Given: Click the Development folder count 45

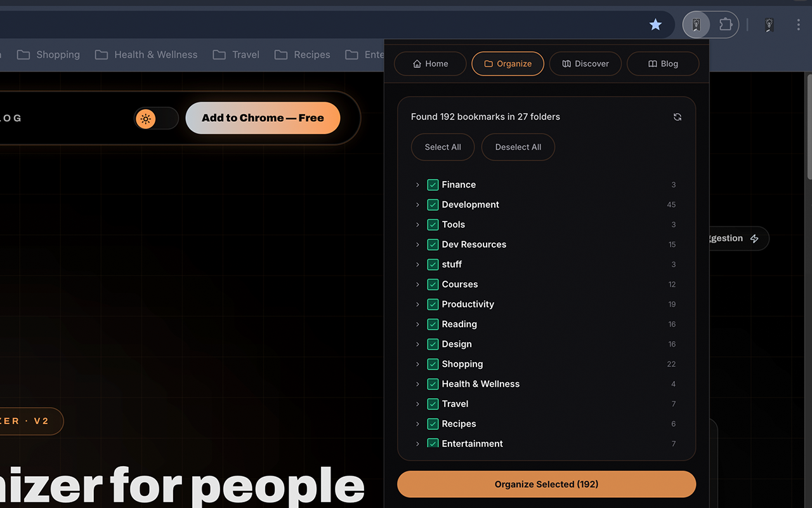Looking at the screenshot, I should point(671,204).
